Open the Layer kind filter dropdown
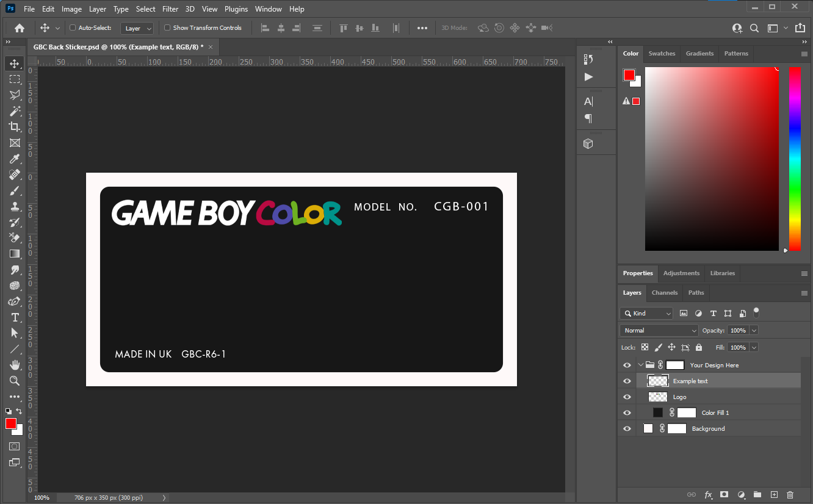This screenshot has width=813, height=504. coord(646,313)
